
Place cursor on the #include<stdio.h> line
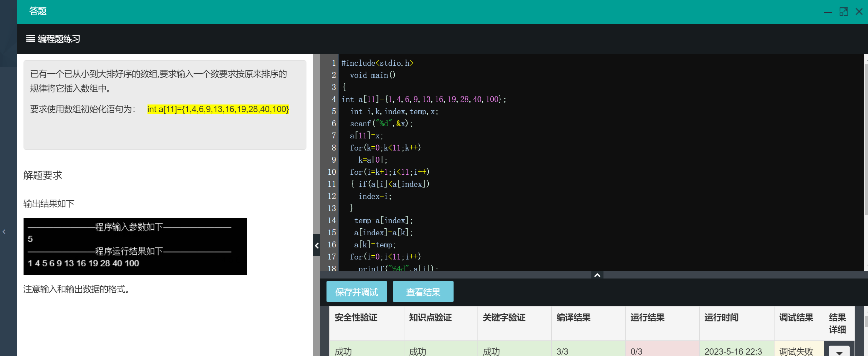pos(377,63)
